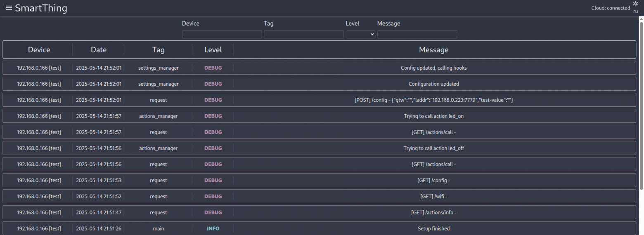Focus the Message filter text box
Image resolution: width=644 pixels, height=235 pixels.
coord(417,34)
